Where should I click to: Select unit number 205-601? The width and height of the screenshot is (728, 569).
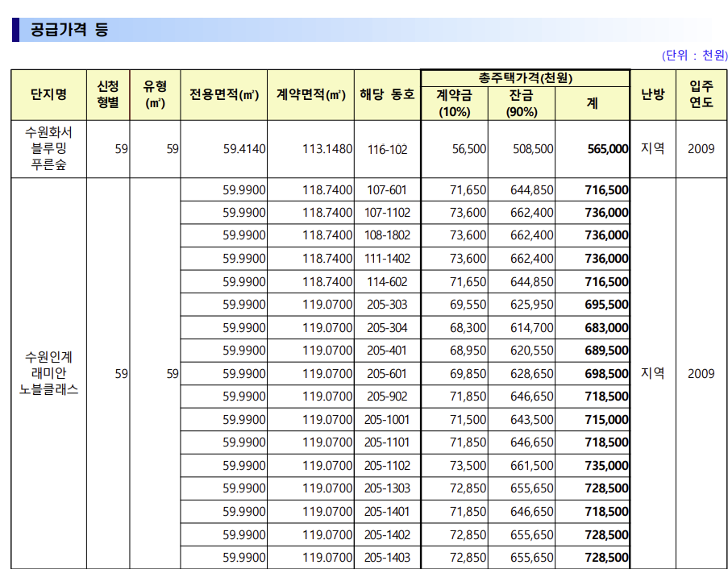click(387, 374)
